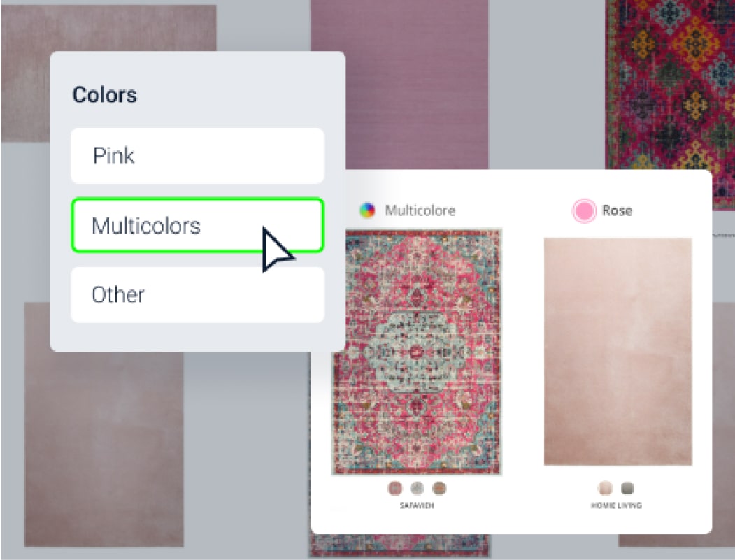Pick the Other color option

click(197, 295)
